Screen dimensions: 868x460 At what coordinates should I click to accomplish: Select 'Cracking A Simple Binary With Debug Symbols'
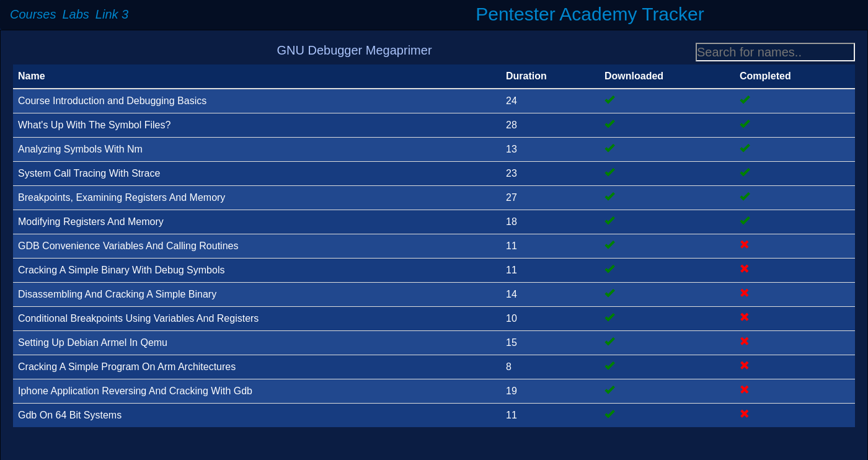[x=122, y=270]
